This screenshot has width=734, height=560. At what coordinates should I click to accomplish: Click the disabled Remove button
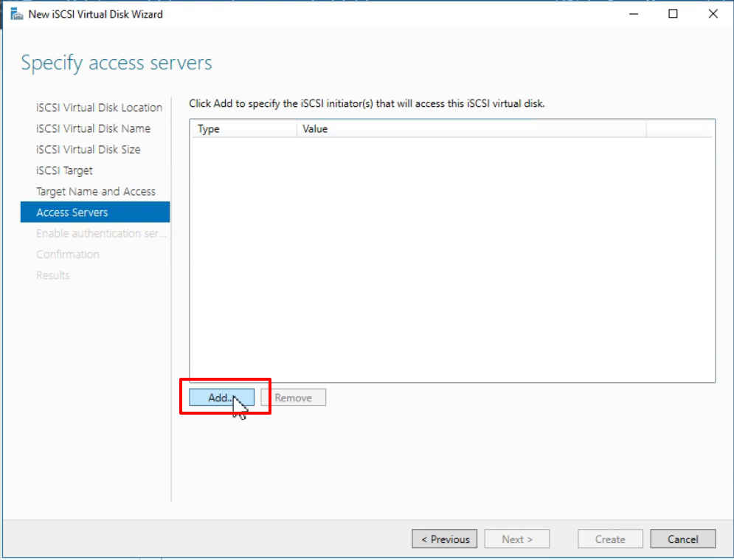[x=293, y=398]
